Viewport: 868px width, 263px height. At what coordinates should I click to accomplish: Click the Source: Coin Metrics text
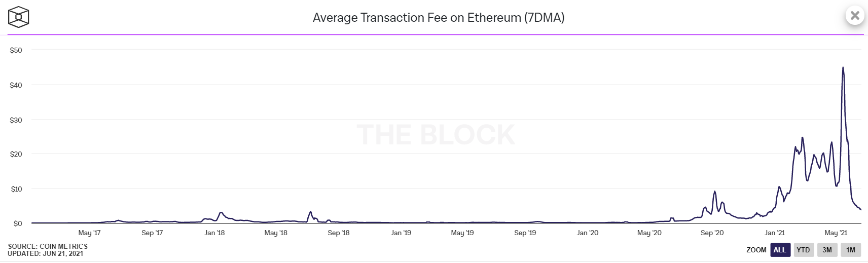(x=48, y=246)
